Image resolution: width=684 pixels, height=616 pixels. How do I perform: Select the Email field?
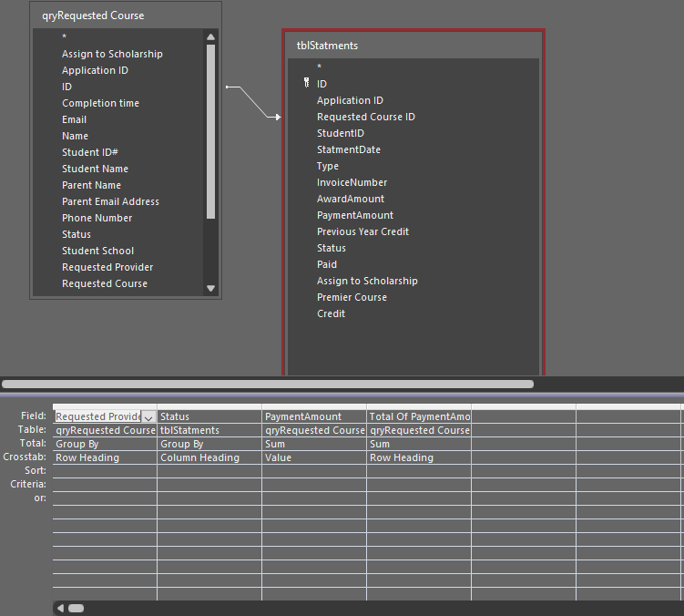[x=74, y=119]
